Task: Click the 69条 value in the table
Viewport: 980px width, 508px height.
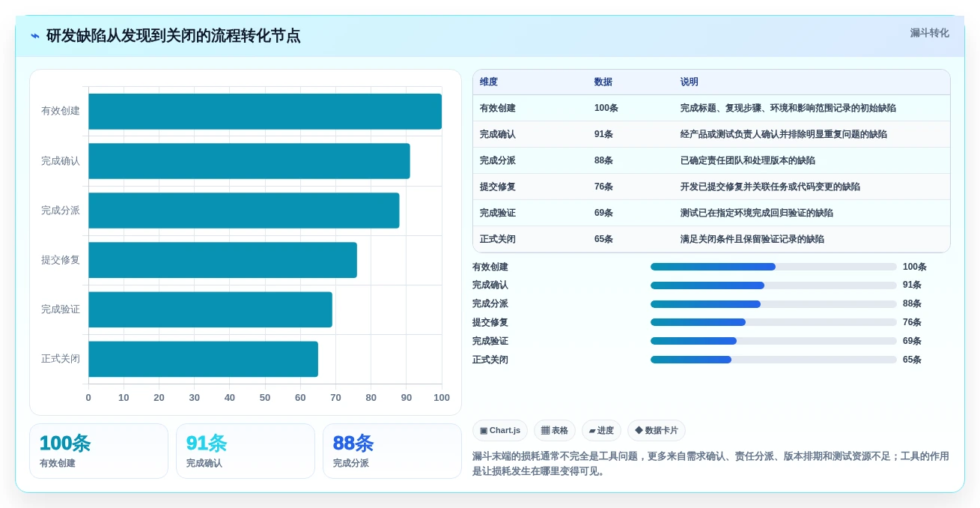Action: pos(603,213)
